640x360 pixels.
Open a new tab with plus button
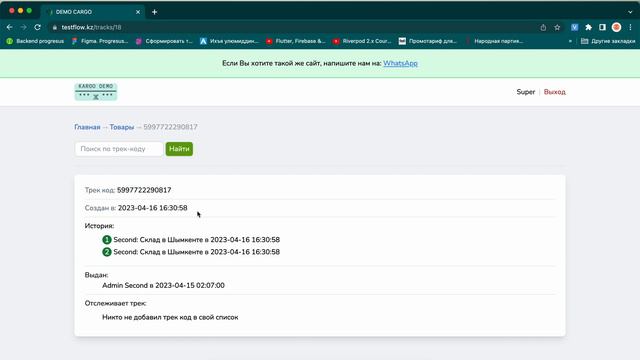(154, 12)
